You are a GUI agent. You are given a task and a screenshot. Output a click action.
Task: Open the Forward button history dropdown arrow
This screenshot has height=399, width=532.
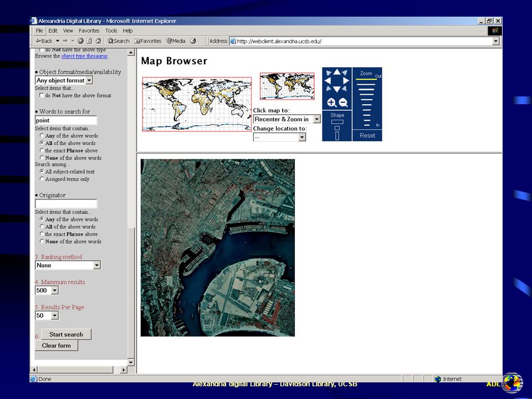point(72,40)
